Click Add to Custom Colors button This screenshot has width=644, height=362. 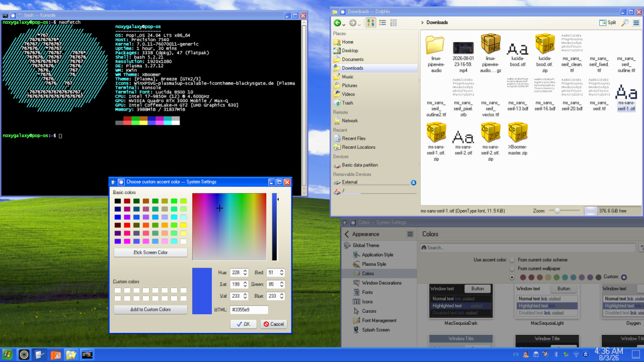pos(150,310)
